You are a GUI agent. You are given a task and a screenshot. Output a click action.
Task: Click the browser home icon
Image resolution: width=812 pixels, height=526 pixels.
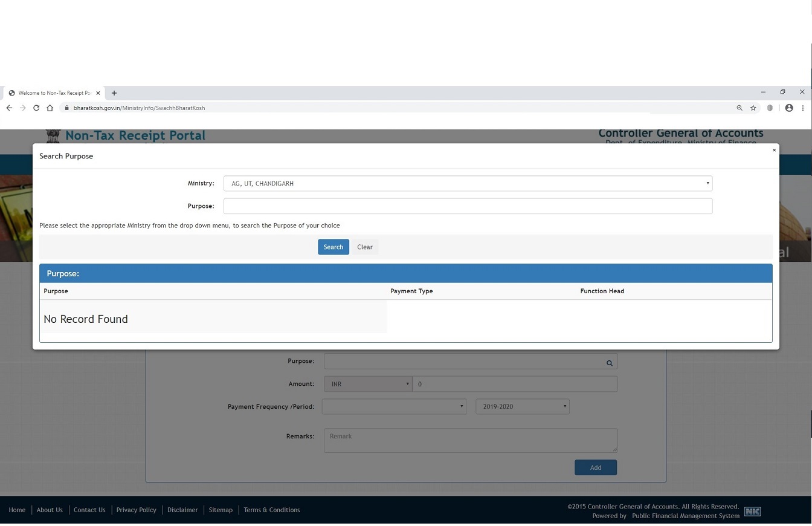point(50,108)
